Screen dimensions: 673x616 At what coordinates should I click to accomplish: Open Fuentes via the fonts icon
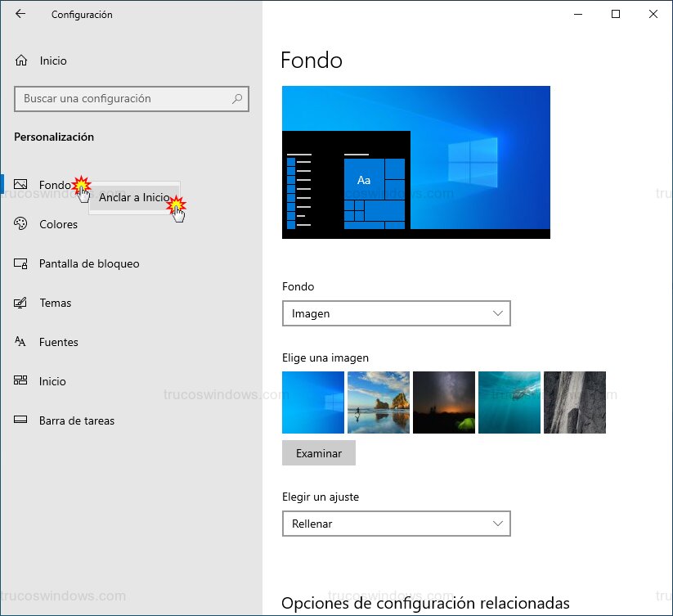[x=20, y=342]
